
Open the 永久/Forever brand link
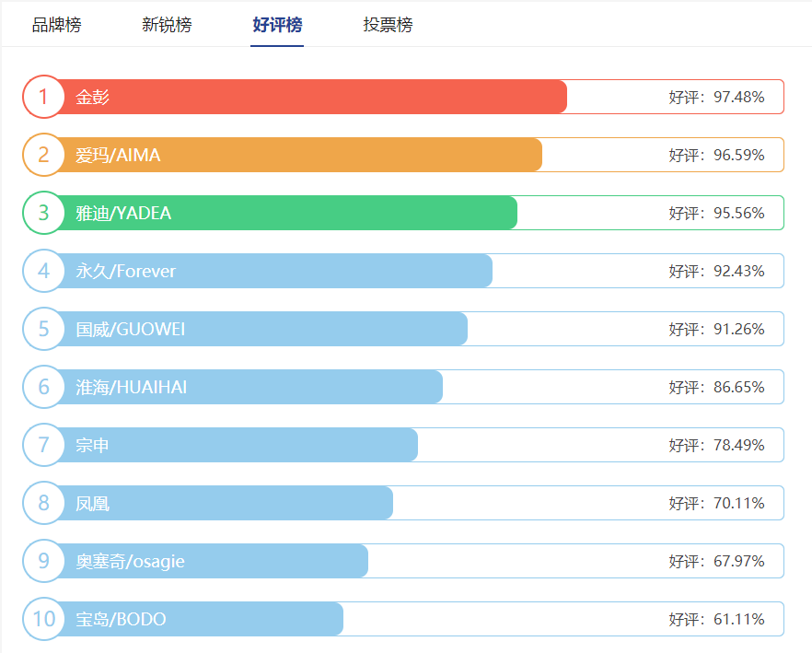coord(126,271)
